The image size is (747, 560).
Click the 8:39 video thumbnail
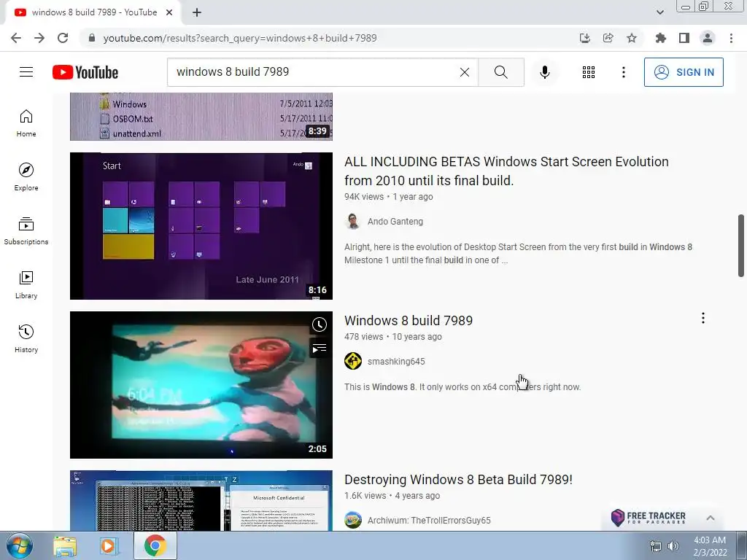point(201,117)
